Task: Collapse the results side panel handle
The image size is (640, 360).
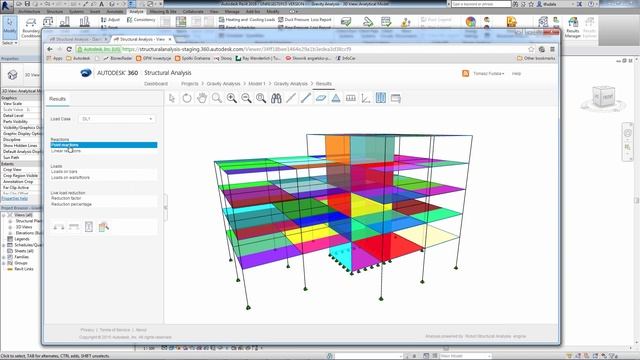Action: (166, 207)
